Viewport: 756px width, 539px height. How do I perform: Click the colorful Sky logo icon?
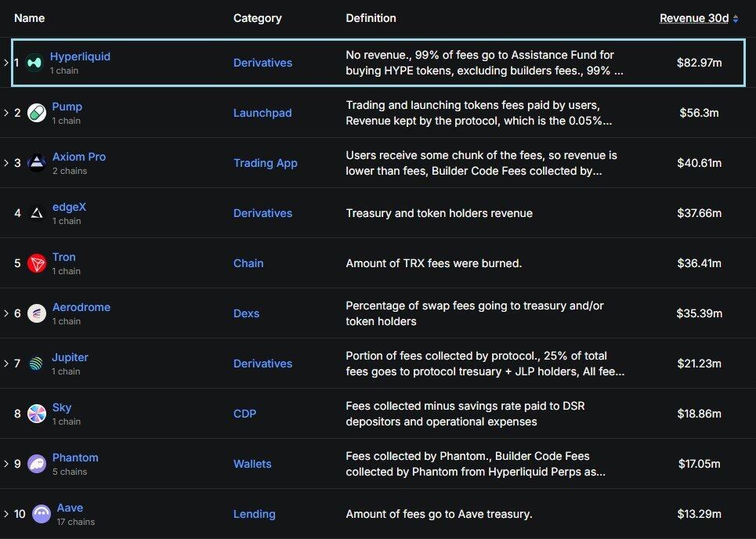tap(37, 414)
